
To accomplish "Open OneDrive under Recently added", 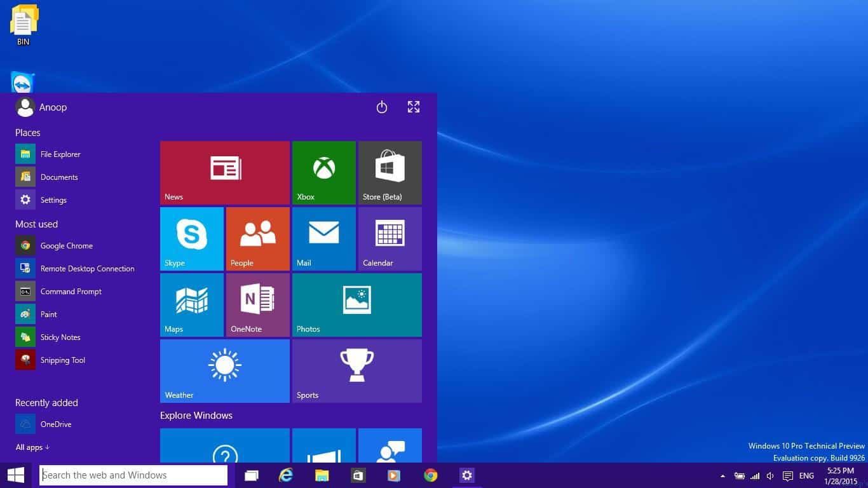I will [44, 424].
